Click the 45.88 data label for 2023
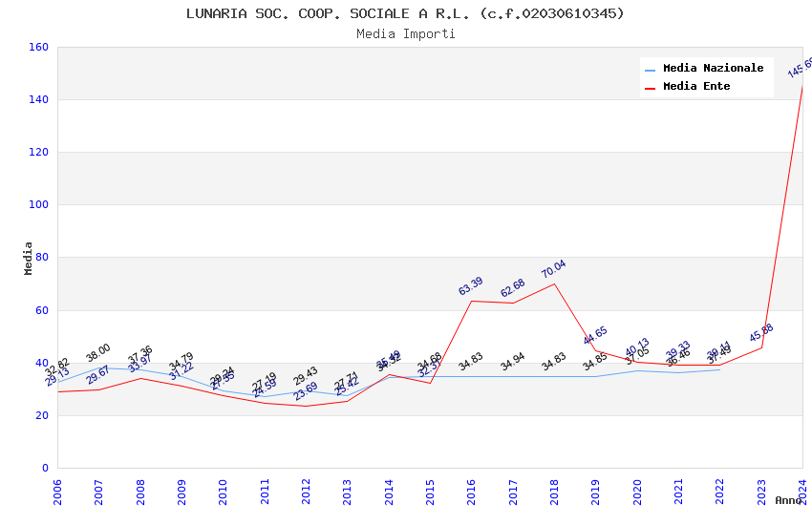This screenshot has width=812, height=525. 761,332
